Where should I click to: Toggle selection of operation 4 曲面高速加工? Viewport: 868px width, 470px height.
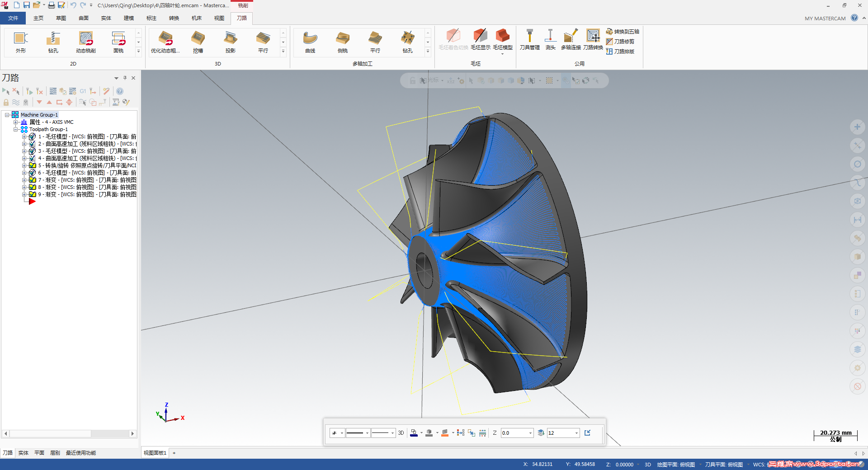point(32,158)
